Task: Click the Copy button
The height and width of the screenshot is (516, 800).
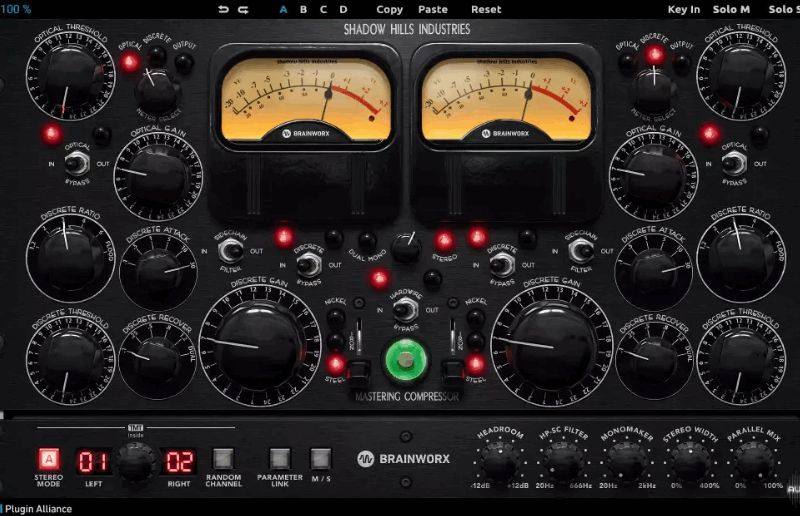Action: tap(389, 9)
